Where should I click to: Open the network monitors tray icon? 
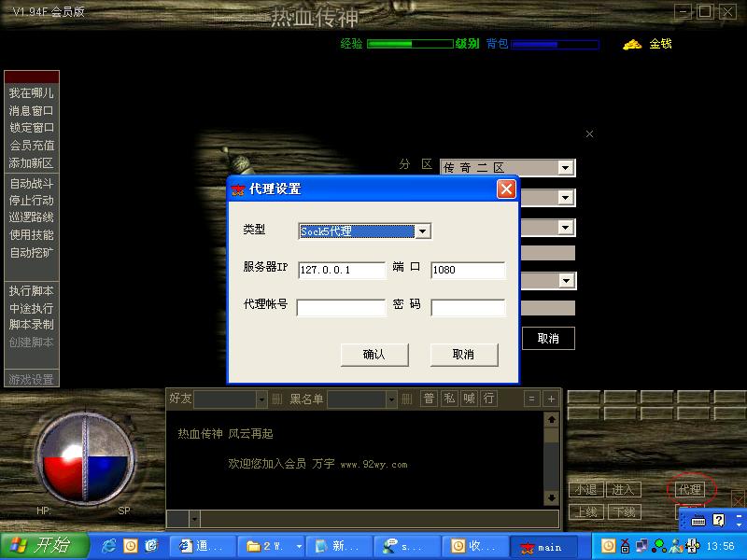[642, 546]
